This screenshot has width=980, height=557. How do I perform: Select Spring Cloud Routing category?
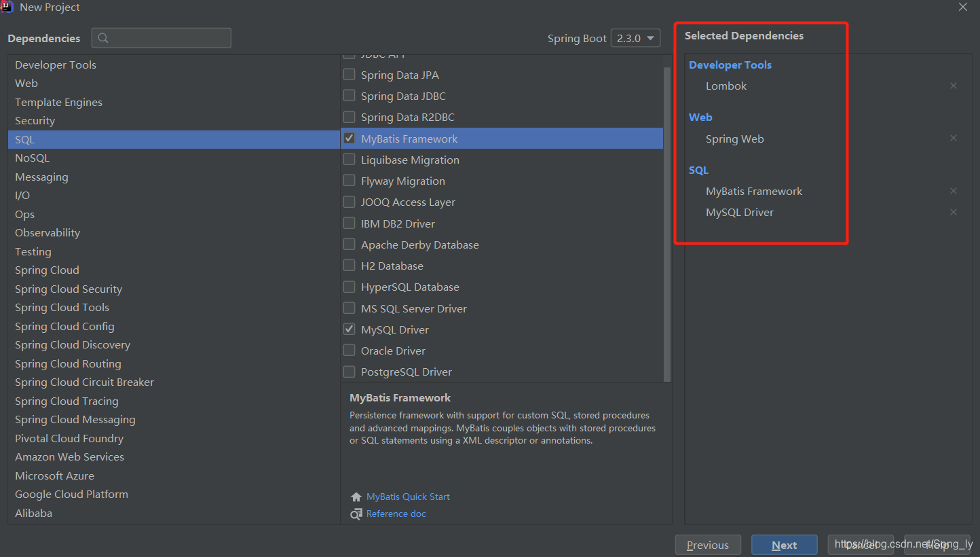pyautogui.click(x=174, y=363)
